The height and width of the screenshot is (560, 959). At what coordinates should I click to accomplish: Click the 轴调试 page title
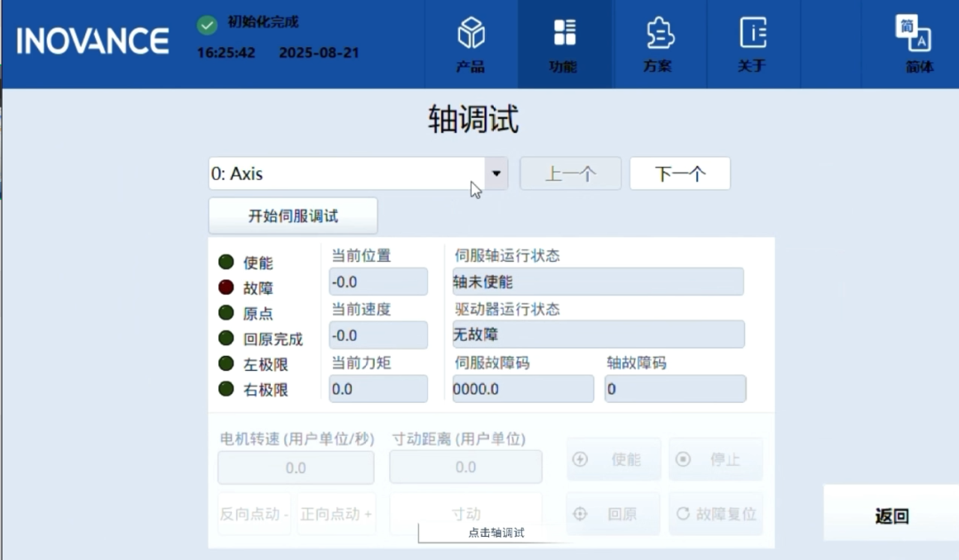coord(473,119)
